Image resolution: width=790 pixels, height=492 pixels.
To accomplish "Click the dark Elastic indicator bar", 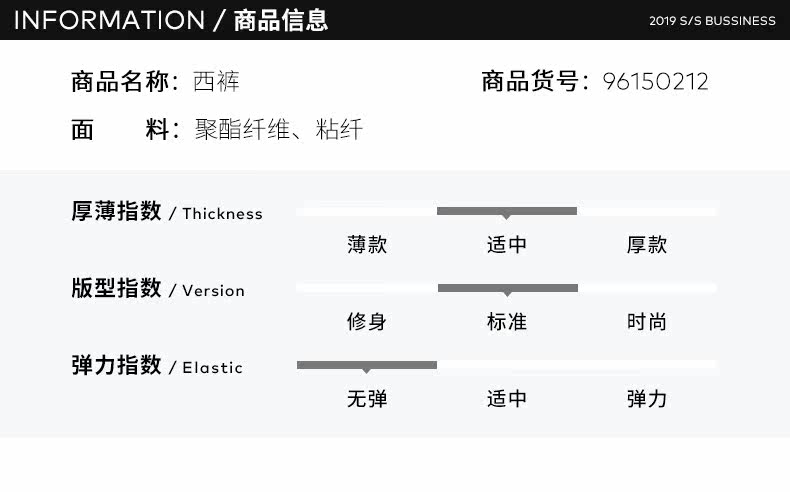I will pos(366,364).
